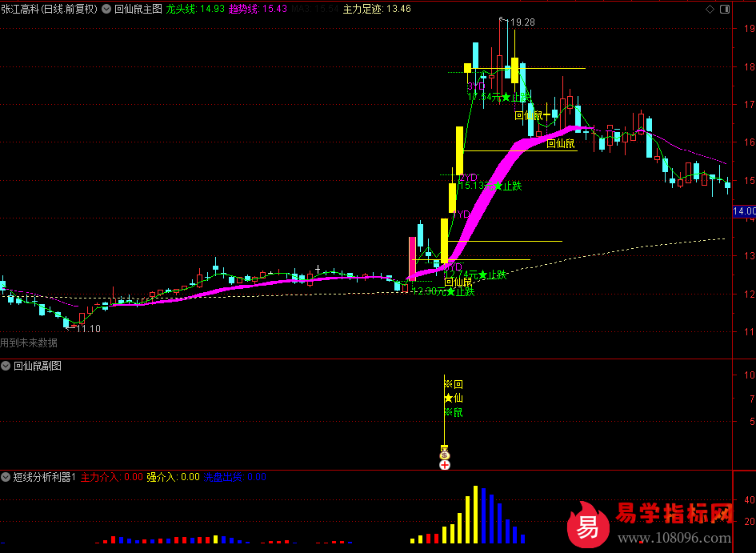
Task: Click the 11.10 low price label
Action: 88,328
